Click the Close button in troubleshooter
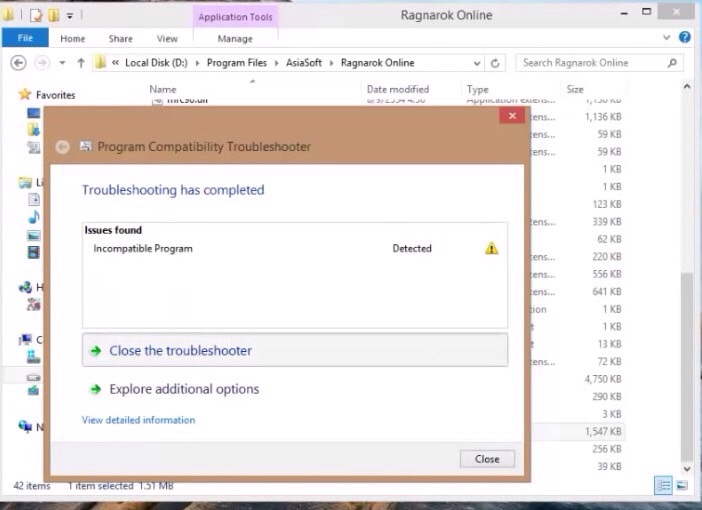Image resolution: width=702 pixels, height=510 pixels. 487,459
